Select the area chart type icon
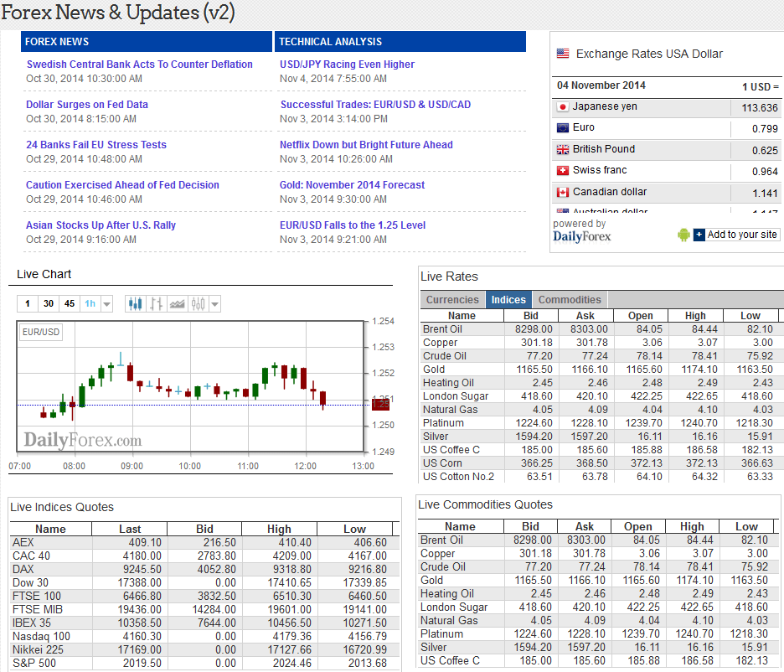 [177, 304]
